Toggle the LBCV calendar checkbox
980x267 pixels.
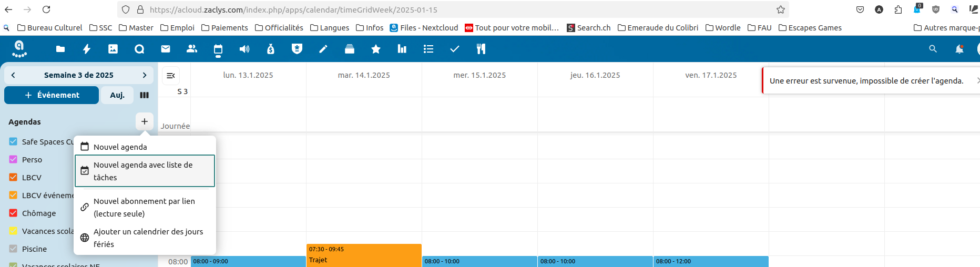[x=14, y=177]
